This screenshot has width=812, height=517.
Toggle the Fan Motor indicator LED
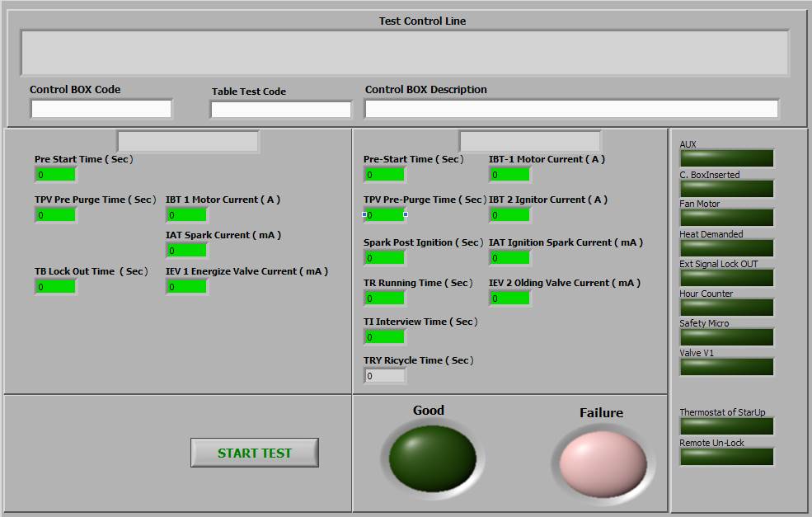point(726,218)
